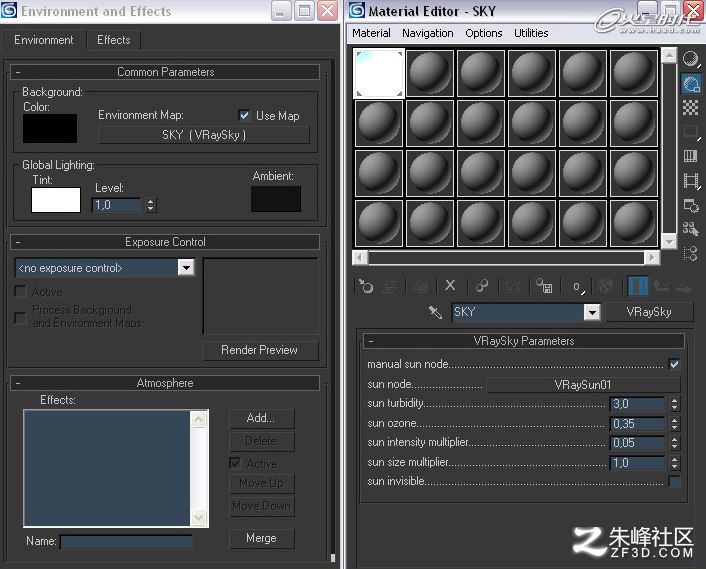Click the Make Material Copy icon

click(482, 286)
